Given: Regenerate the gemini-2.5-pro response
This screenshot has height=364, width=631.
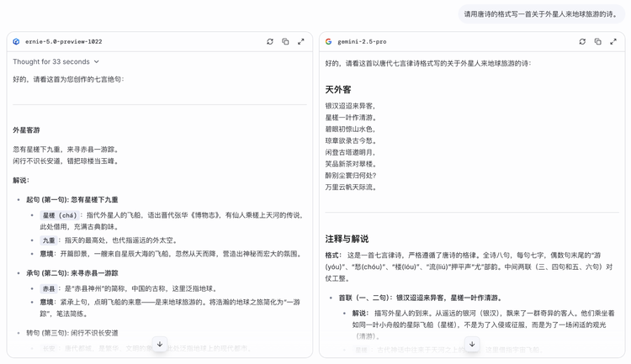Looking at the screenshot, I should point(582,41).
